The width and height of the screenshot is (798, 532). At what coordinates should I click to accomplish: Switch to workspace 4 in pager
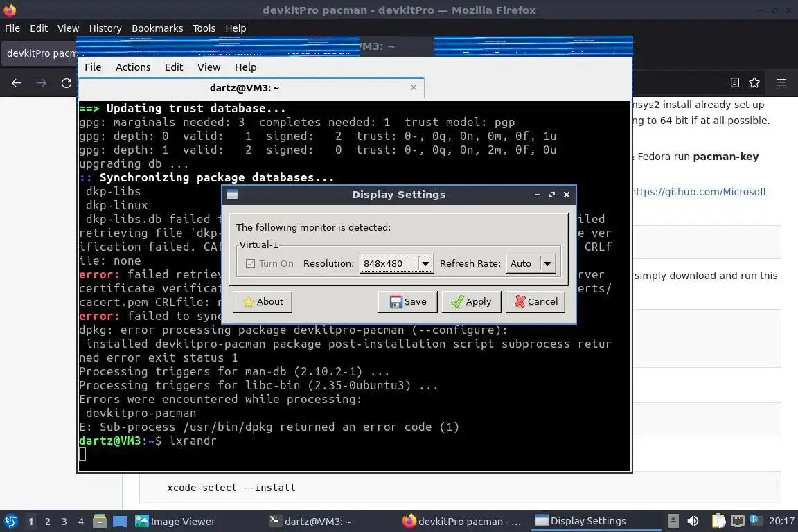point(80,522)
